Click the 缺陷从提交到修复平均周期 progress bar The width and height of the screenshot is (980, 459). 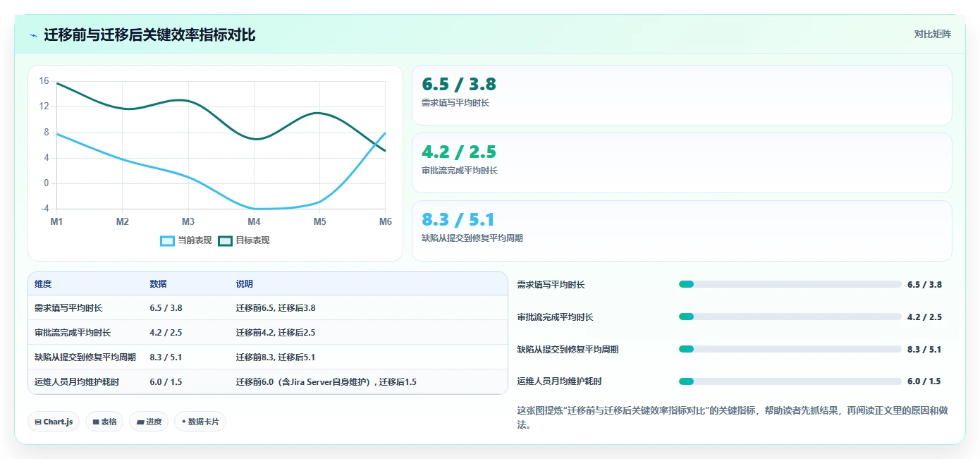click(790, 349)
